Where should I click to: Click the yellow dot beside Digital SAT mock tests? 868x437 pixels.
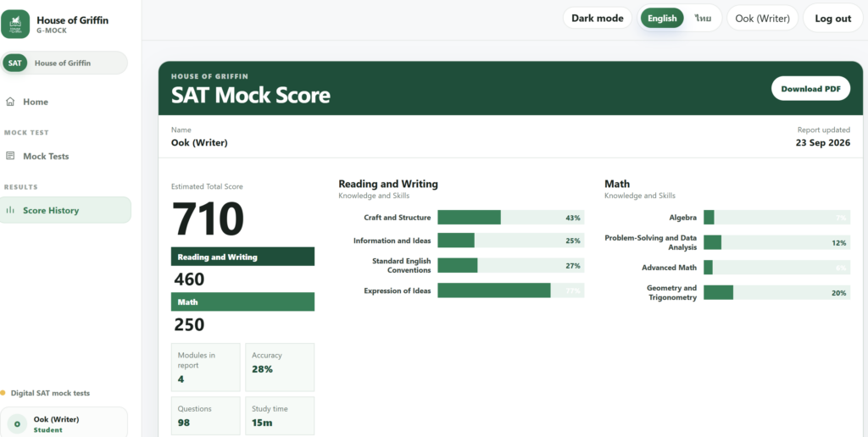3,393
